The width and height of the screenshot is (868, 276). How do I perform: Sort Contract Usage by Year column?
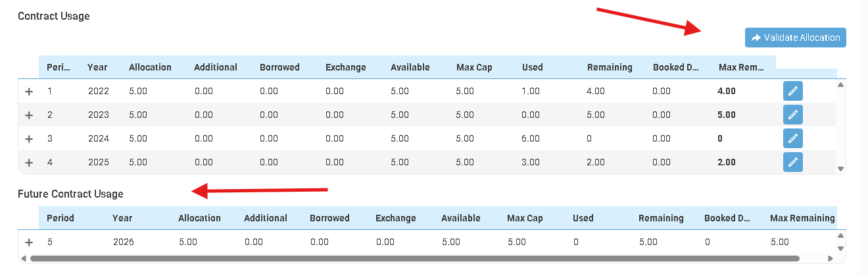pyautogui.click(x=97, y=67)
